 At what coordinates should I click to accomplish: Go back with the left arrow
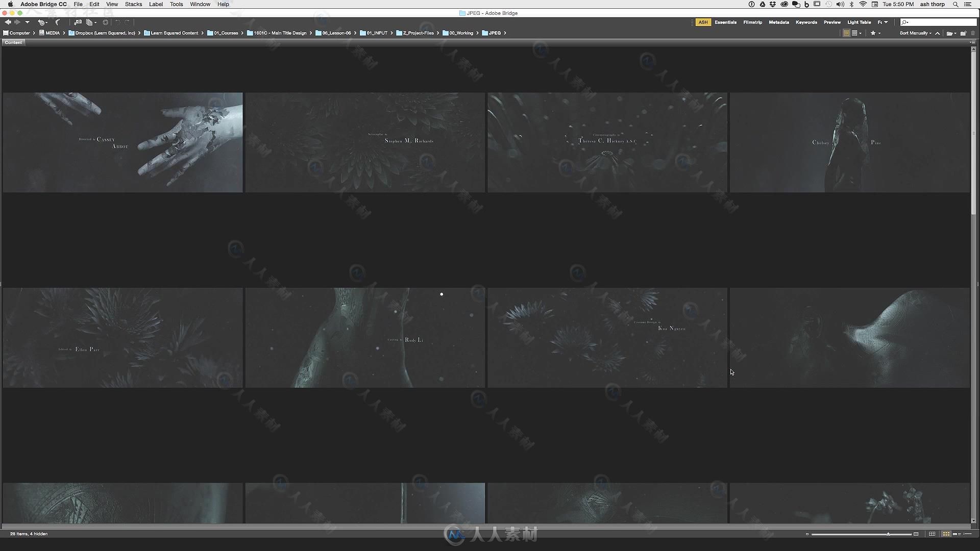click(8, 22)
